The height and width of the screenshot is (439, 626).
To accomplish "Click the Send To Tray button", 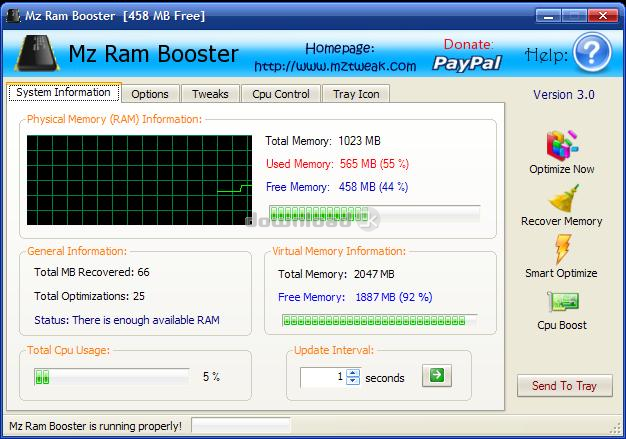I will tap(565, 386).
